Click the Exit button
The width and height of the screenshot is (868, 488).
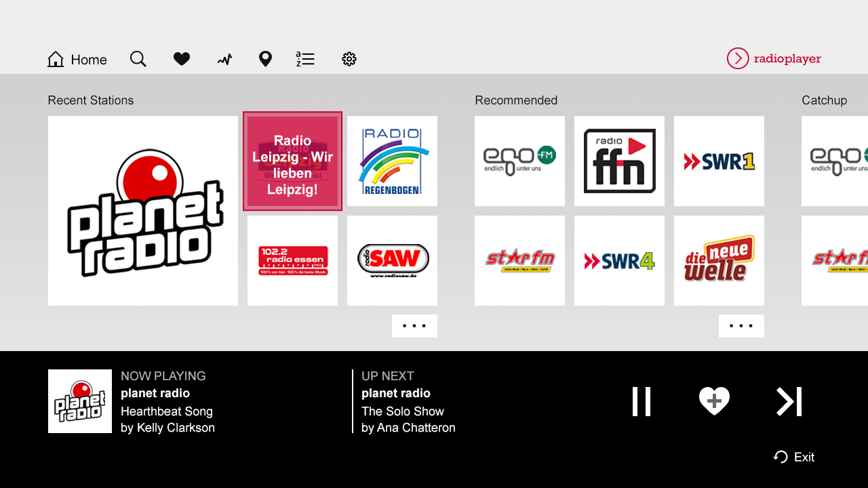[x=794, y=457]
